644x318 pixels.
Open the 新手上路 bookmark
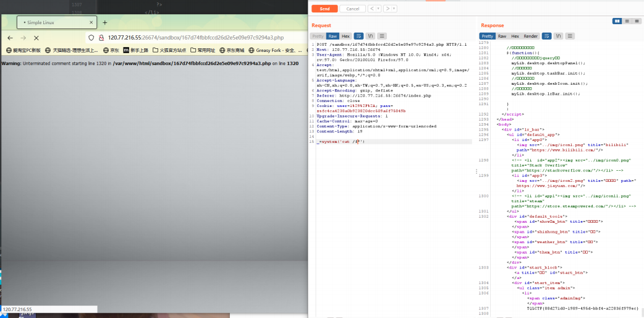135,51
